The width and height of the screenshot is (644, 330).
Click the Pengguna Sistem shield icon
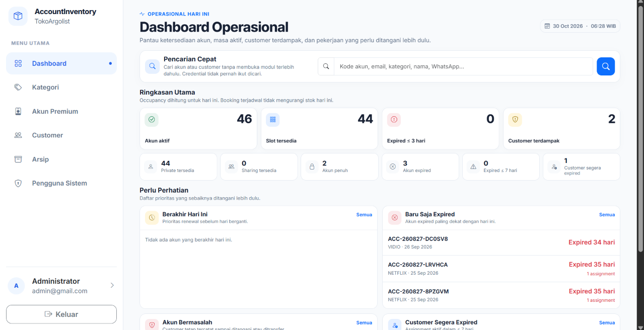(18, 184)
